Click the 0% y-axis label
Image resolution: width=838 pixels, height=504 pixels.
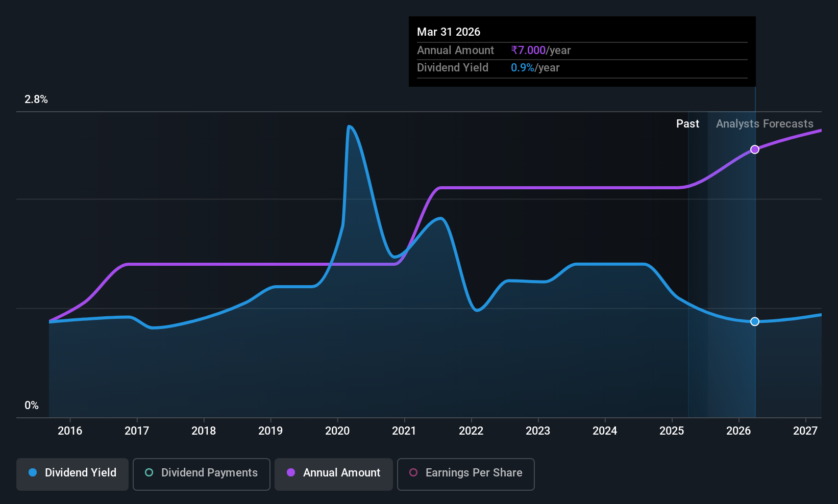coord(32,406)
